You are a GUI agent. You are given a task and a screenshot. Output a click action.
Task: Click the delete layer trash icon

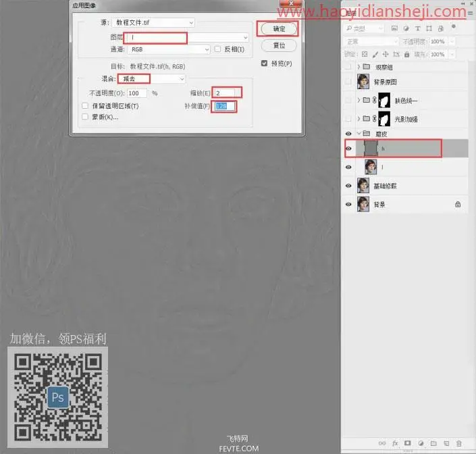pos(459,444)
